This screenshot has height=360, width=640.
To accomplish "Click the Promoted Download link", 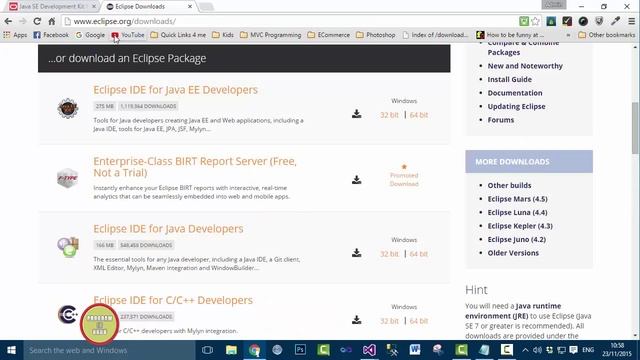I will coord(404,180).
